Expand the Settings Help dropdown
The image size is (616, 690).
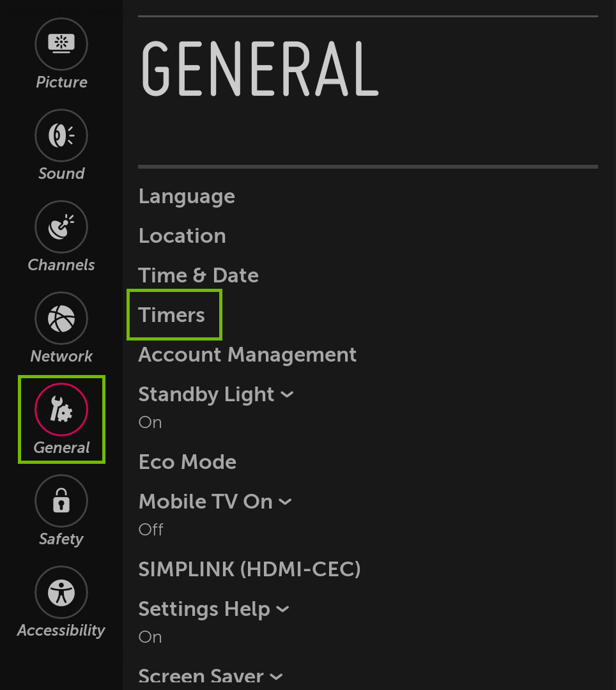[283, 609]
